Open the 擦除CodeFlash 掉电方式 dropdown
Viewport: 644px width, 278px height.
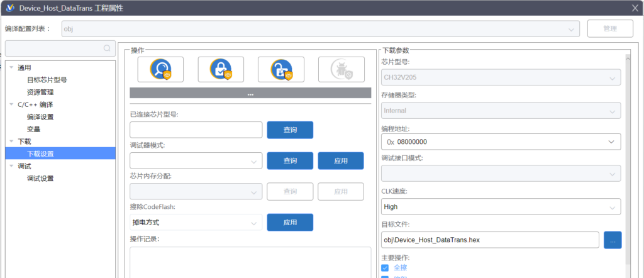point(196,223)
